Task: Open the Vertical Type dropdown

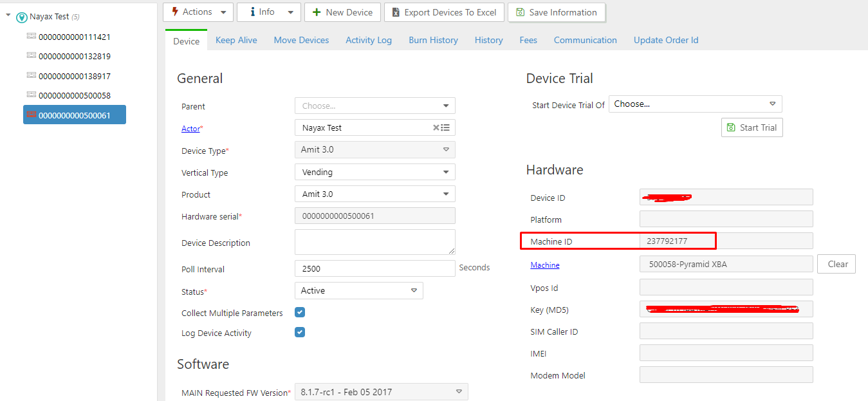Action: (x=375, y=172)
